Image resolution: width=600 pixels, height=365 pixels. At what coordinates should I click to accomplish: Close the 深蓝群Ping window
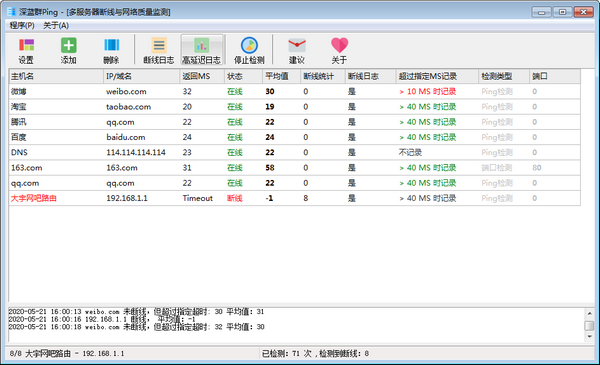tap(584, 12)
